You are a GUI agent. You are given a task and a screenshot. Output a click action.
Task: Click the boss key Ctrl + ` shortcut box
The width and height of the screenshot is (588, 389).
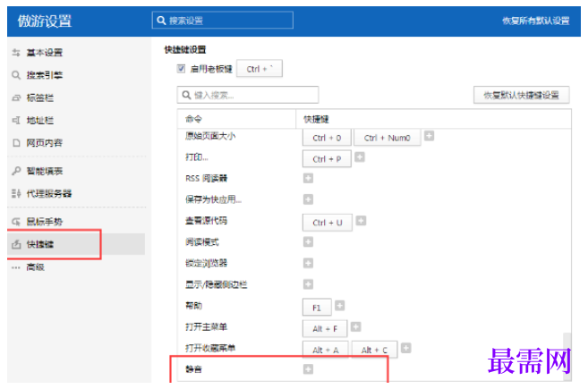(x=260, y=69)
